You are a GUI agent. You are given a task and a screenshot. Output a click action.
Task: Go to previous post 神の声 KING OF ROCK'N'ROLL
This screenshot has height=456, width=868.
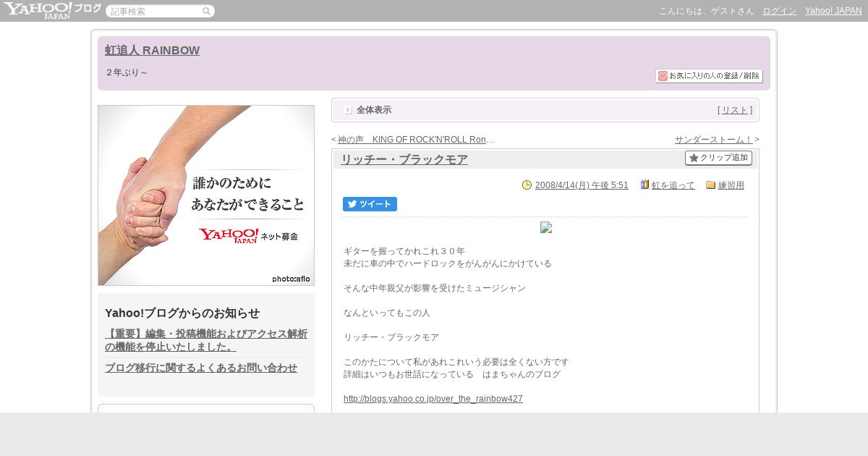(416, 139)
